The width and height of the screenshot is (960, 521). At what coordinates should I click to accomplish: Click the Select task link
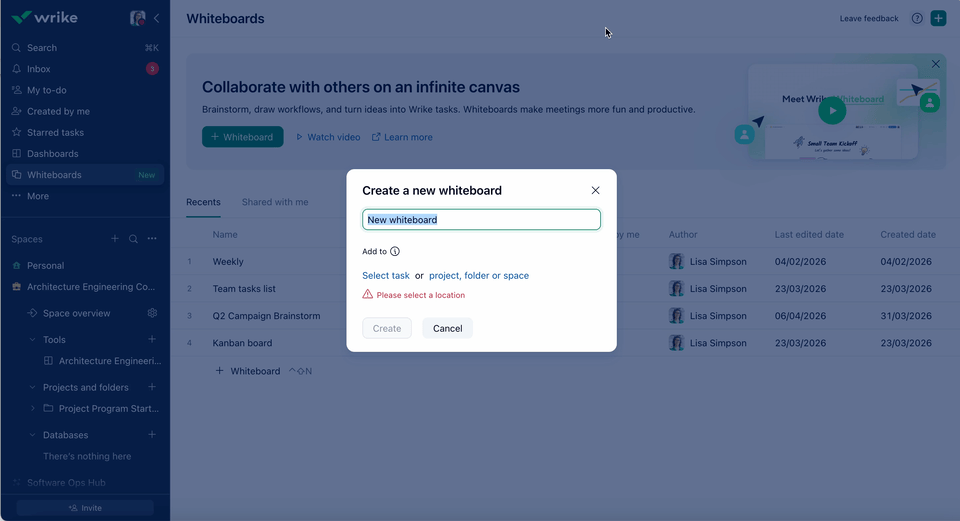click(386, 276)
